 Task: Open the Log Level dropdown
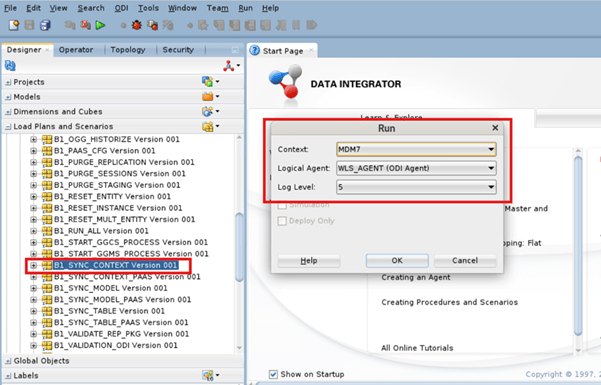click(416, 187)
